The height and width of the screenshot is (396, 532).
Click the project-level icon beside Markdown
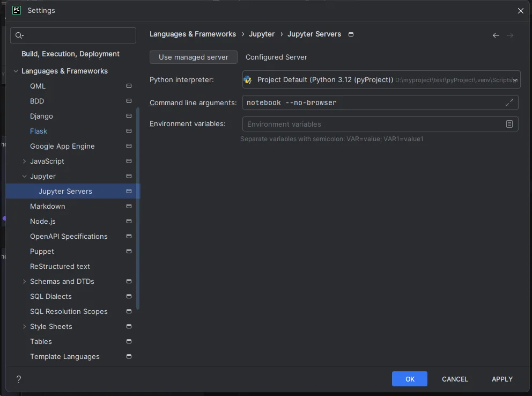(129, 206)
